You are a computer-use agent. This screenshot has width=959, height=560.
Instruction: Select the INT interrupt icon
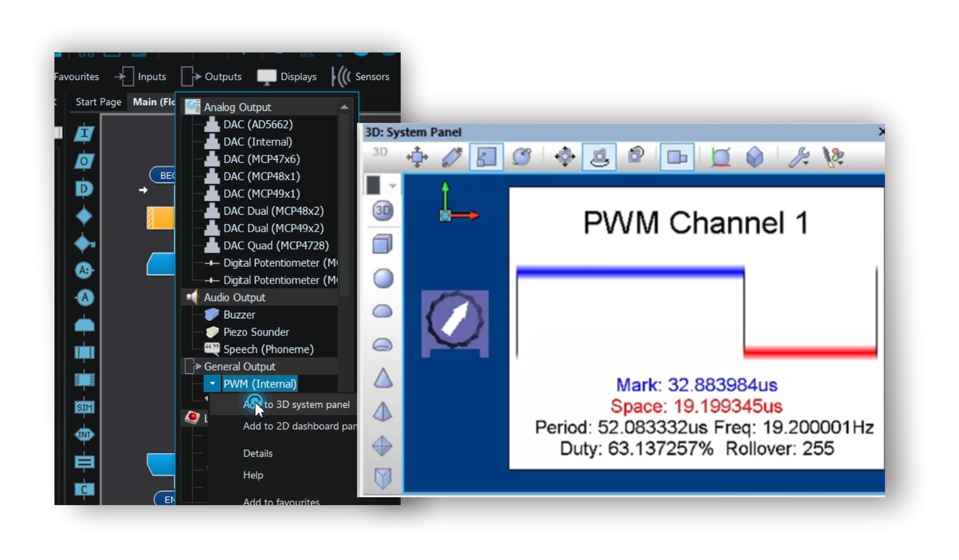(x=84, y=435)
